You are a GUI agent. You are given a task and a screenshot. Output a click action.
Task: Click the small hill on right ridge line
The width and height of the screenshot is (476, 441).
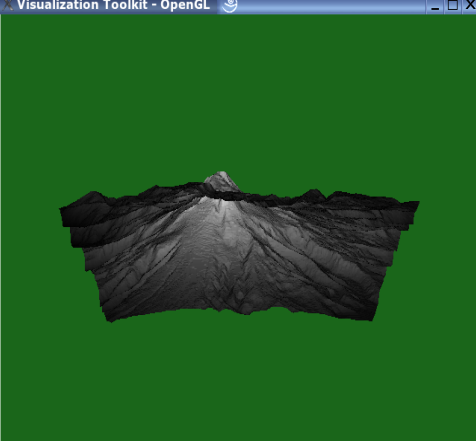point(312,194)
